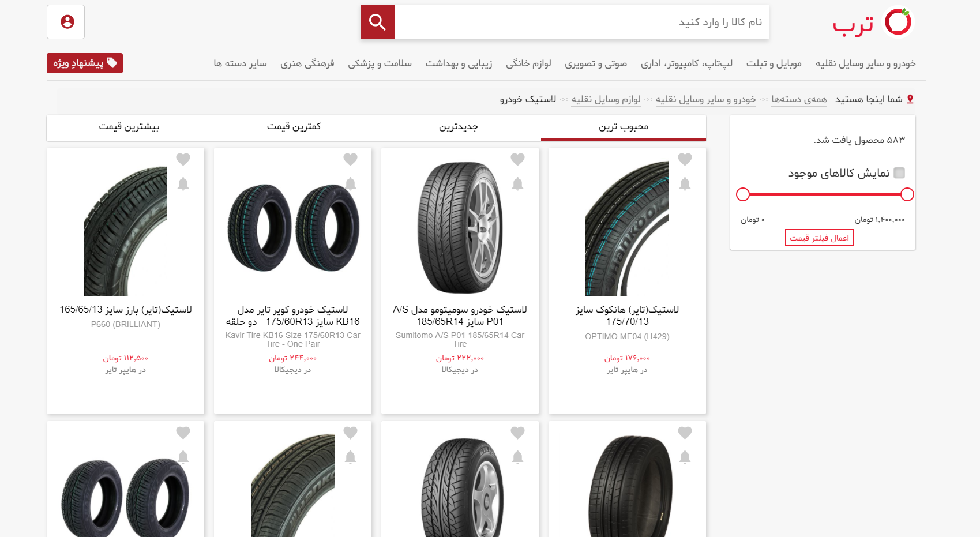The width and height of the screenshot is (980, 537).
Task: Click the maximum price slider handle
Action: tap(907, 194)
